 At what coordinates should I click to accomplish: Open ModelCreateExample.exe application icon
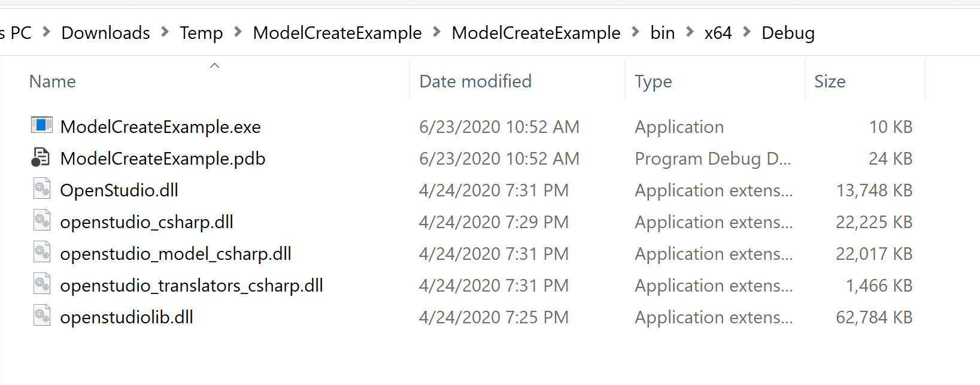pyautogui.click(x=41, y=126)
